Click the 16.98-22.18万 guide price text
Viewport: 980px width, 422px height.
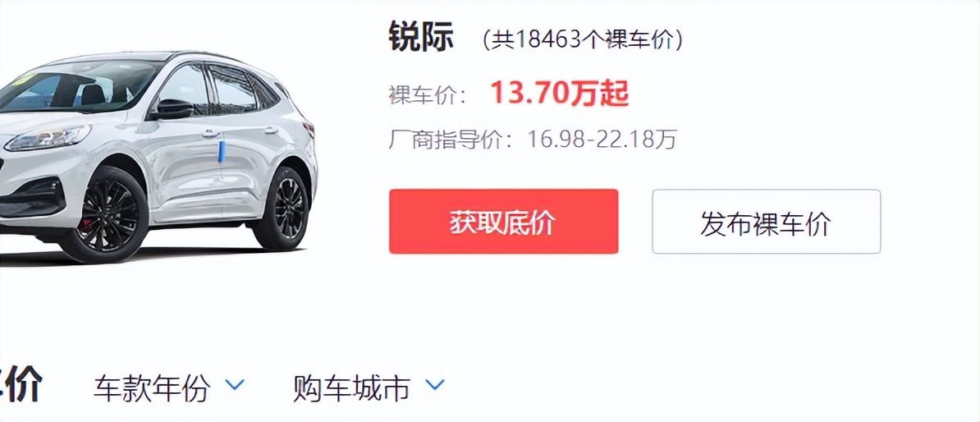602,140
